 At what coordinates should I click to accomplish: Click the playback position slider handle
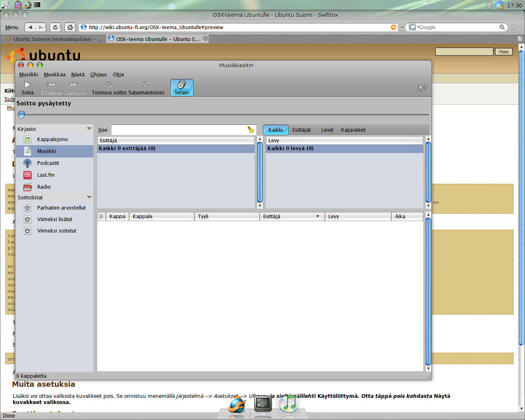22,115
